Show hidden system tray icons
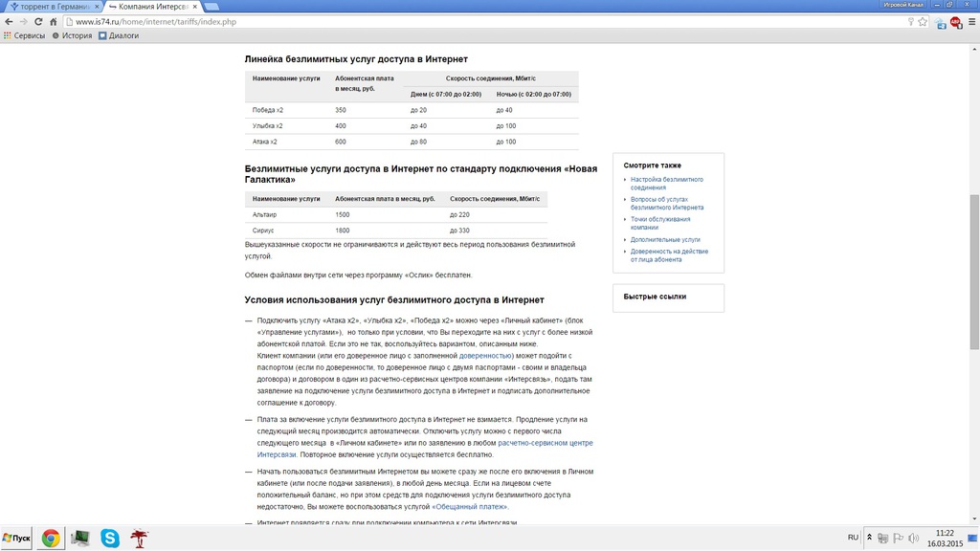The image size is (980, 551). click(x=869, y=538)
